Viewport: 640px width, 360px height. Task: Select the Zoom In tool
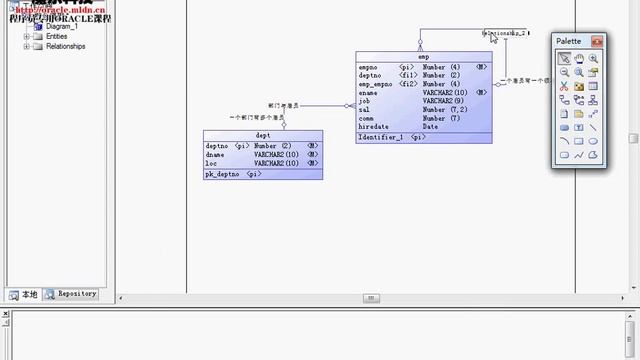(593, 59)
